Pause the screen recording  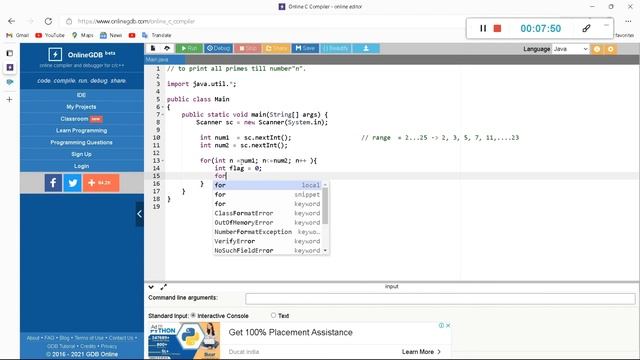[x=483, y=28]
